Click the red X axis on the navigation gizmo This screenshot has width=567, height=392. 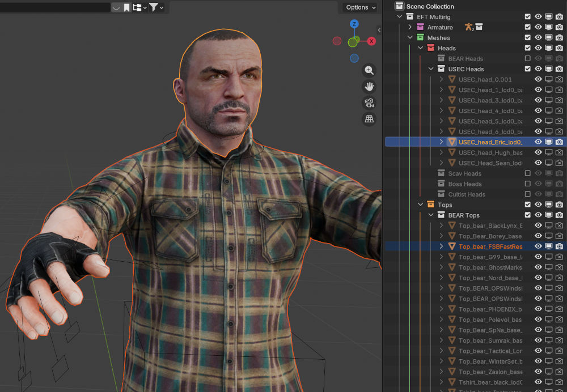[x=371, y=41]
